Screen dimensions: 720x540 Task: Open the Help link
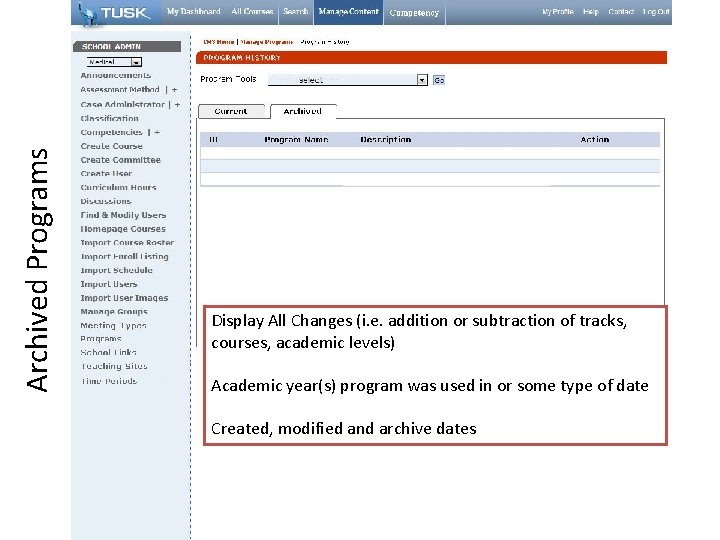coord(591,12)
